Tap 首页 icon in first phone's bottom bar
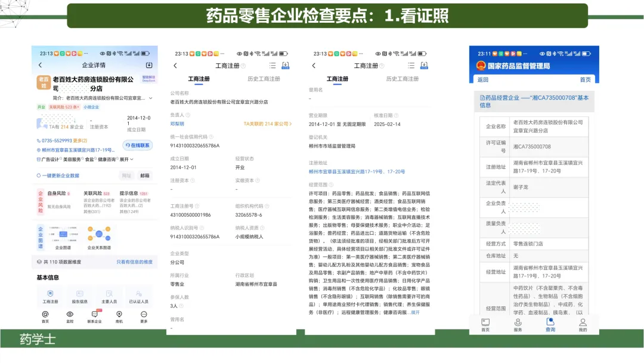This screenshot has height=363, width=644. [45, 315]
